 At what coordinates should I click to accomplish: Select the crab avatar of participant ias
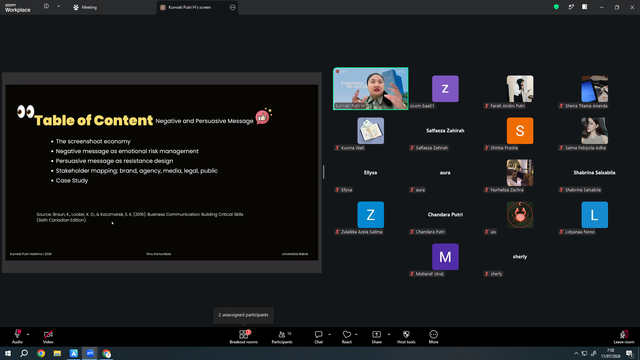point(520,215)
